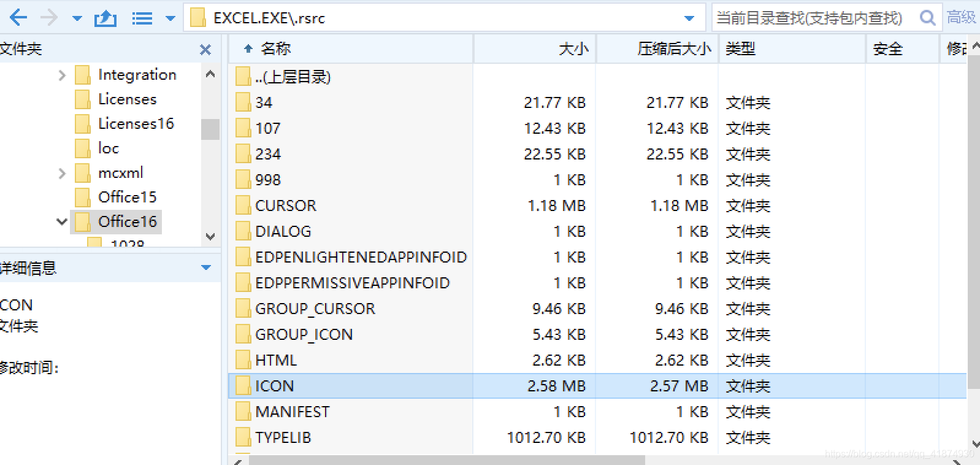
Task: Click the 2.58 MB size cell
Action: 556,386
